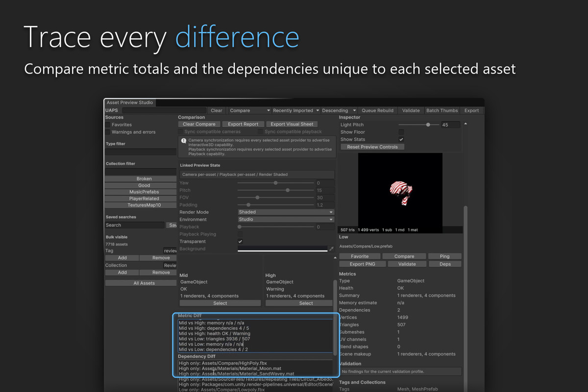Click the Collection filter input field
This screenshot has height=392, width=588.
(x=141, y=171)
